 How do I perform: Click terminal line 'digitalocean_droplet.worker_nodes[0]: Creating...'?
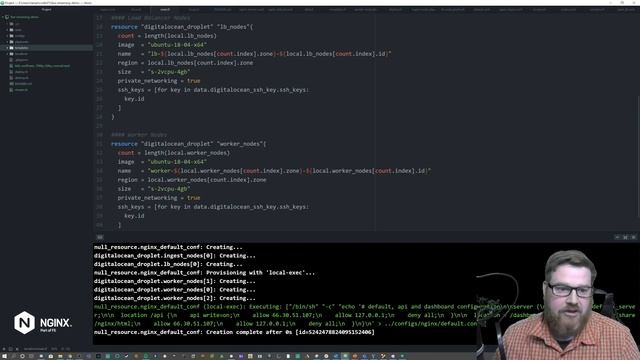(175, 290)
